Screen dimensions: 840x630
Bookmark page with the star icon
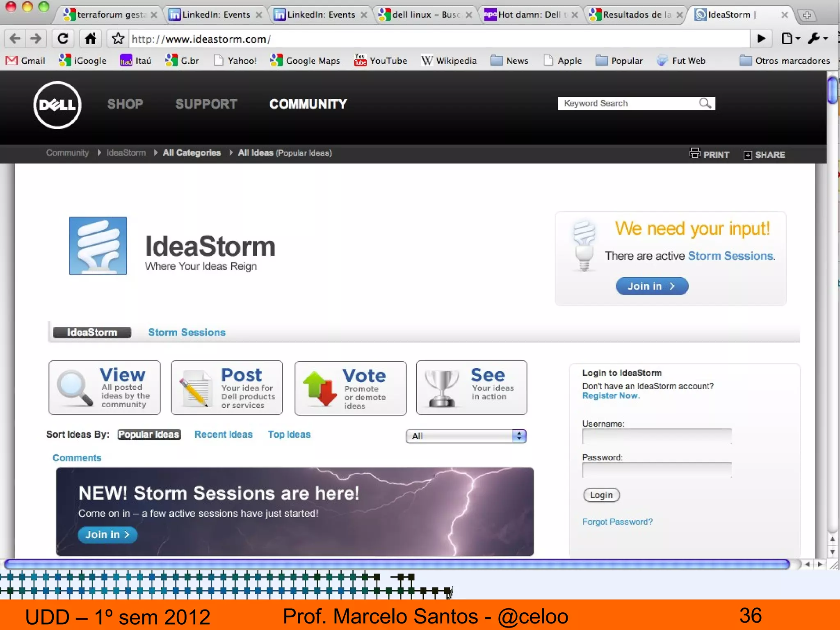click(118, 39)
